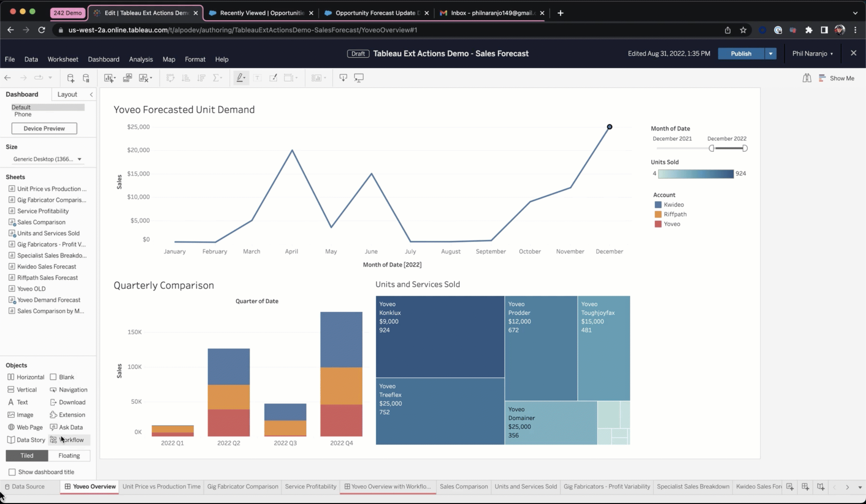Image resolution: width=866 pixels, height=504 pixels.
Task: Select the Web Page object icon
Action: click(x=11, y=427)
